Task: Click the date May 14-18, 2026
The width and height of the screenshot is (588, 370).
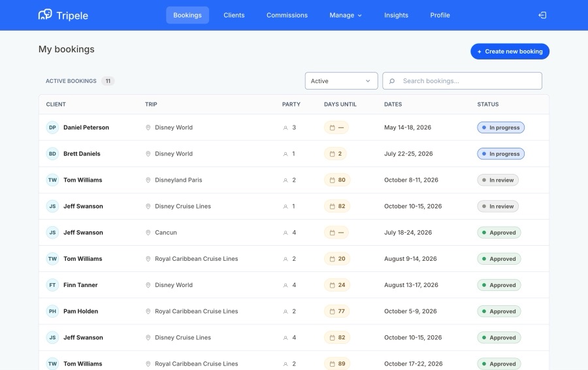Action: [408, 127]
